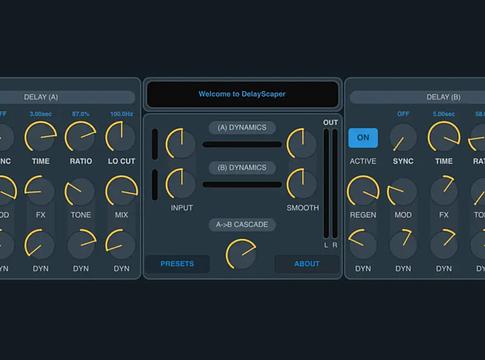Adjust the Delay (A) RATIO knob

(81, 137)
